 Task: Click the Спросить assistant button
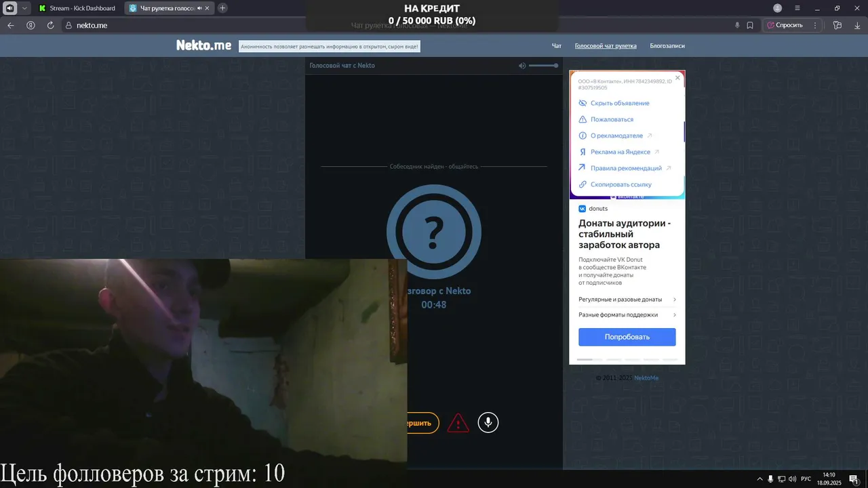(785, 25)
